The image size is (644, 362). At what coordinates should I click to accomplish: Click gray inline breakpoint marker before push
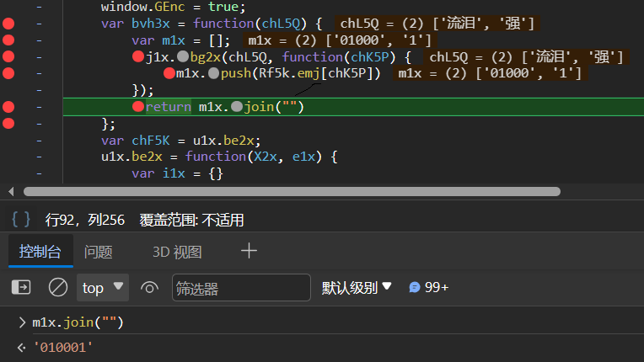click(214, 74)
